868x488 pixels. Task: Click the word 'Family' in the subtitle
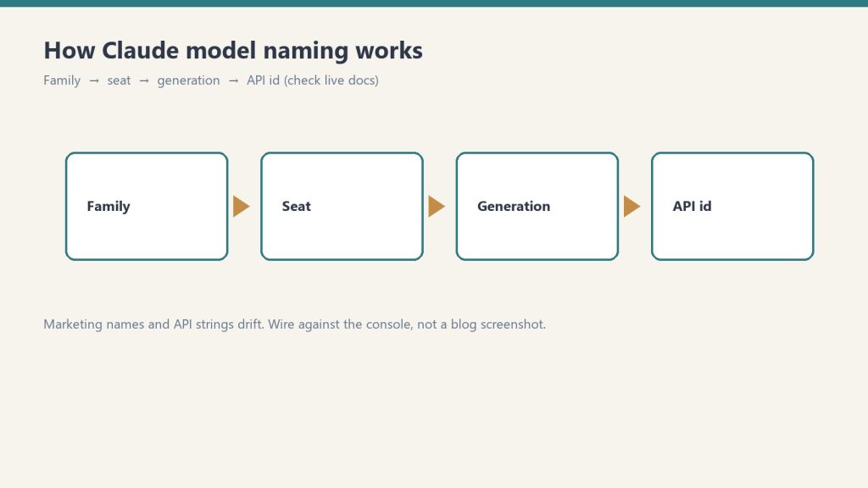click(x=62, y=80)
